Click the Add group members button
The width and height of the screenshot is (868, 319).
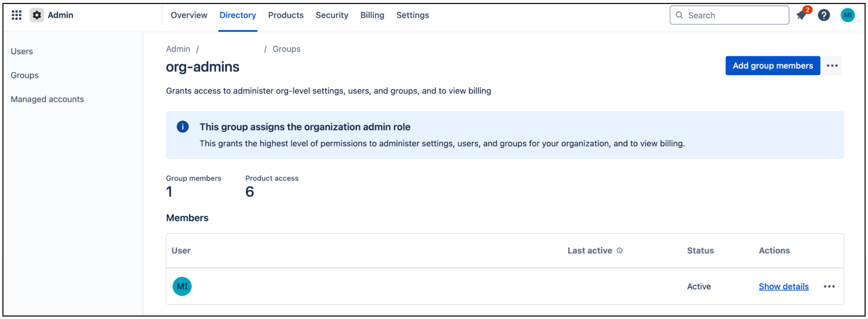(x=773, y=65)
